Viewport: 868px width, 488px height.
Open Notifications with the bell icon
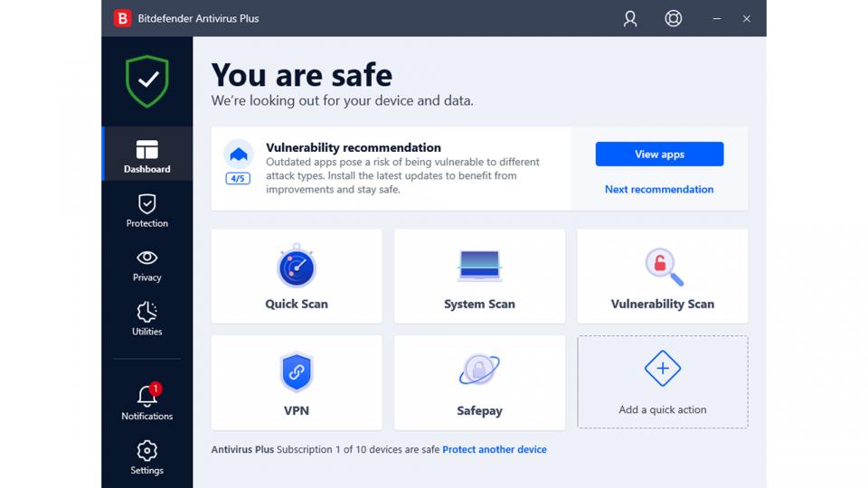click(x=147, y=402)
